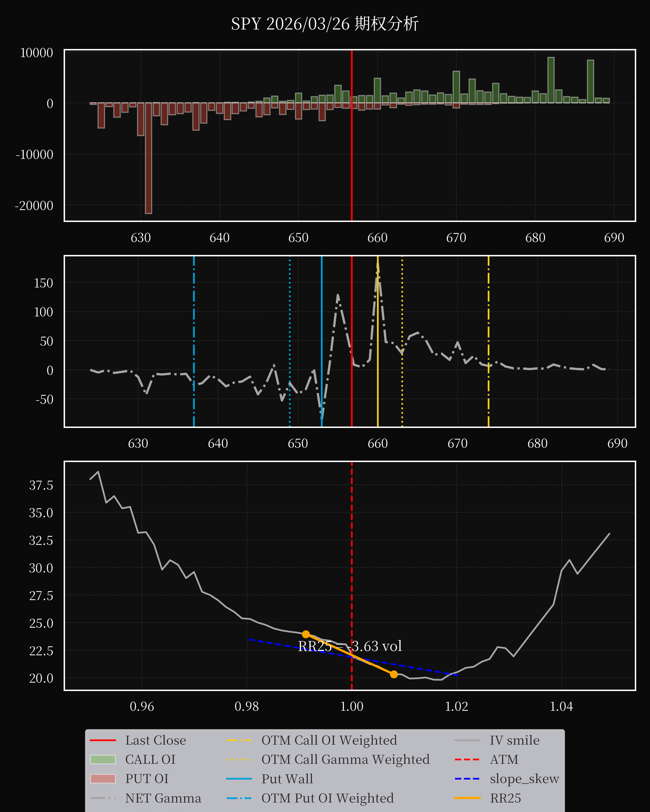Click the yellow dash-dot line near 674
The height and width of the screenshot is (812, 650).
click(488, 341)
